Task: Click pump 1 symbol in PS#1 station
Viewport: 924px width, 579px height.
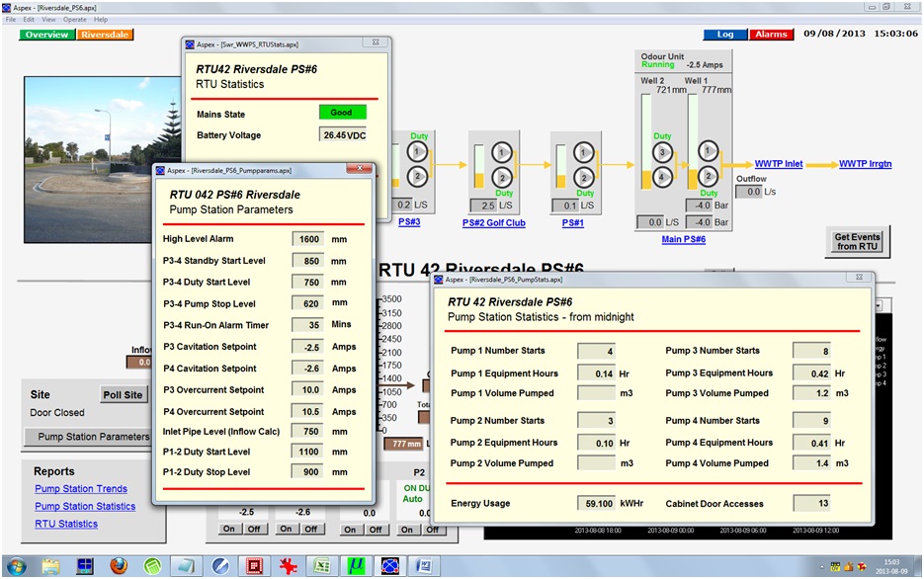Action: point(583,152)
